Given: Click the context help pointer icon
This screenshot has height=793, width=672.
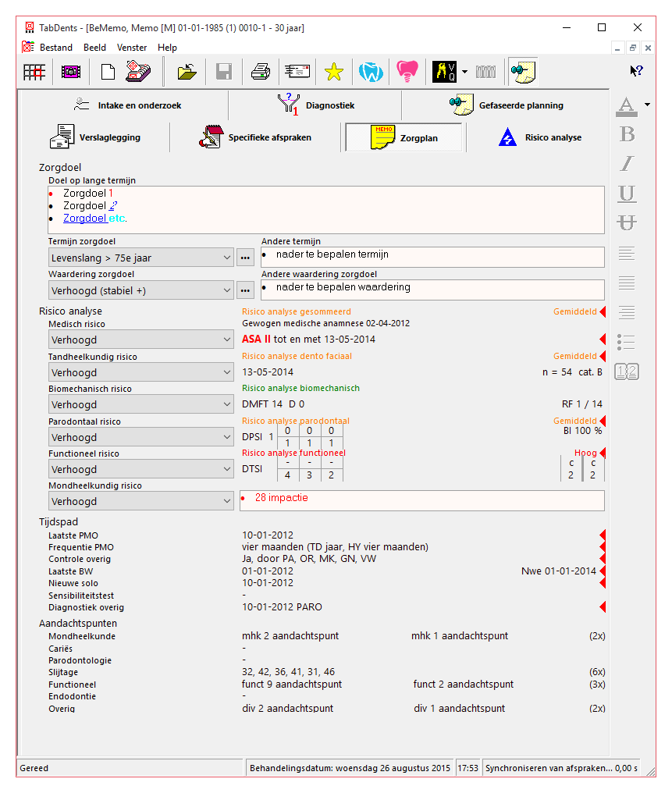Looking at the screenshot, I should [x=636, y=71].
